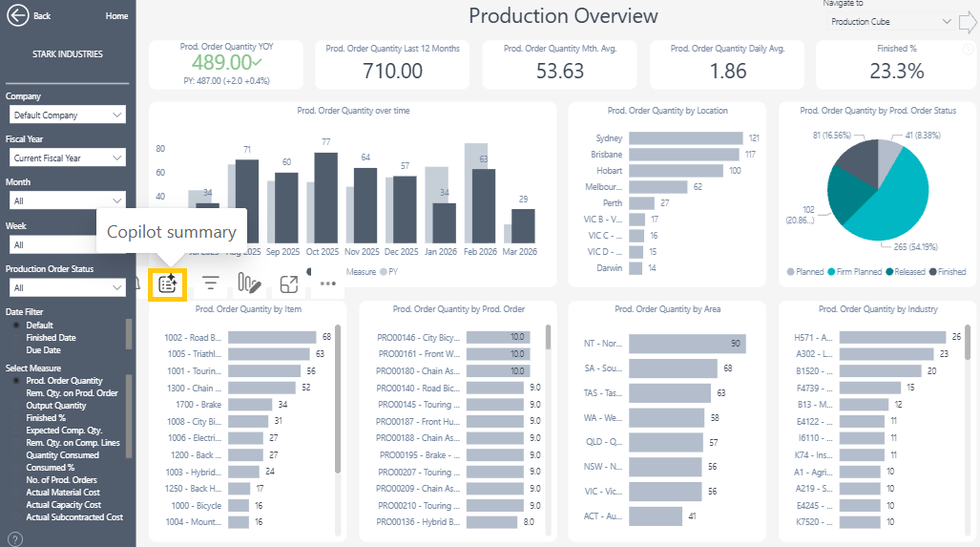The height and width of the screenshot is (547, 980).
Task: Click the Back arrow circle icon
Action: tap(17, 16)
